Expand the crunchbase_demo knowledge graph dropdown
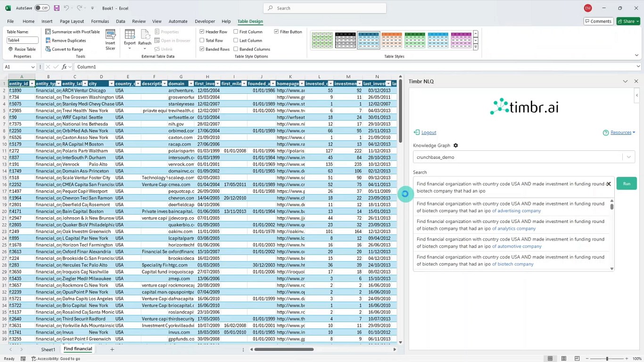This screenshot has height=362, width=644. pyautogui.click(x=628, y=157)
